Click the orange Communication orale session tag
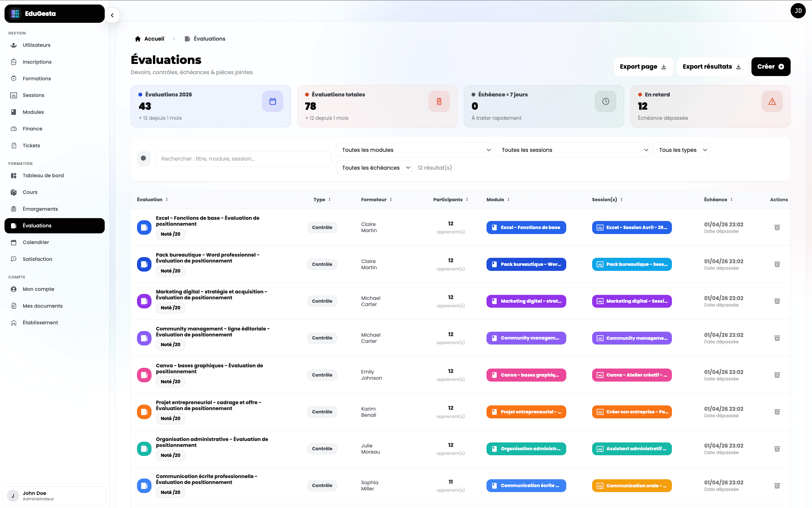Image resolution: width=812 pixels, height=508 pixels. tap(631, 485)
